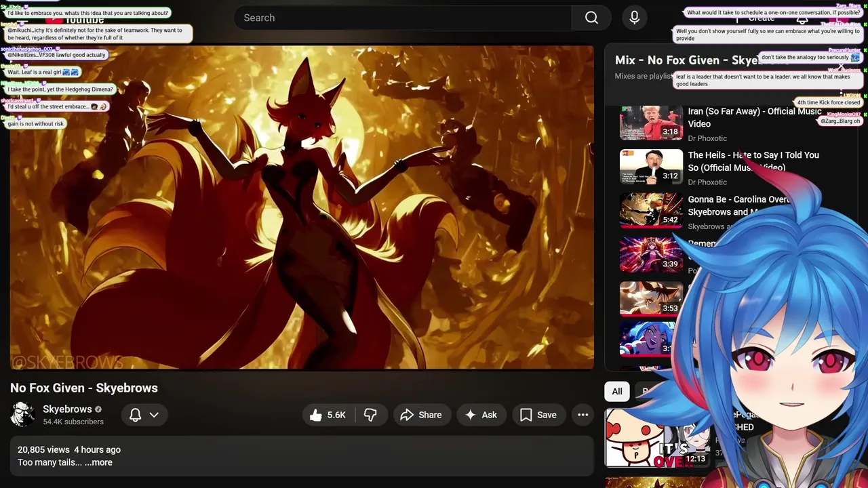Image resolution: width=868 pixels, height=488 pixels.
Task: Expand description with ...more
Action: 98,462
